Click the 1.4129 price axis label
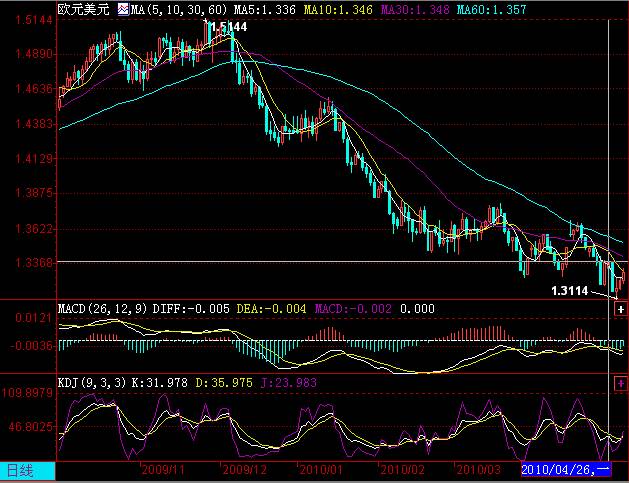629x483 pixels. tap(34, 158)
